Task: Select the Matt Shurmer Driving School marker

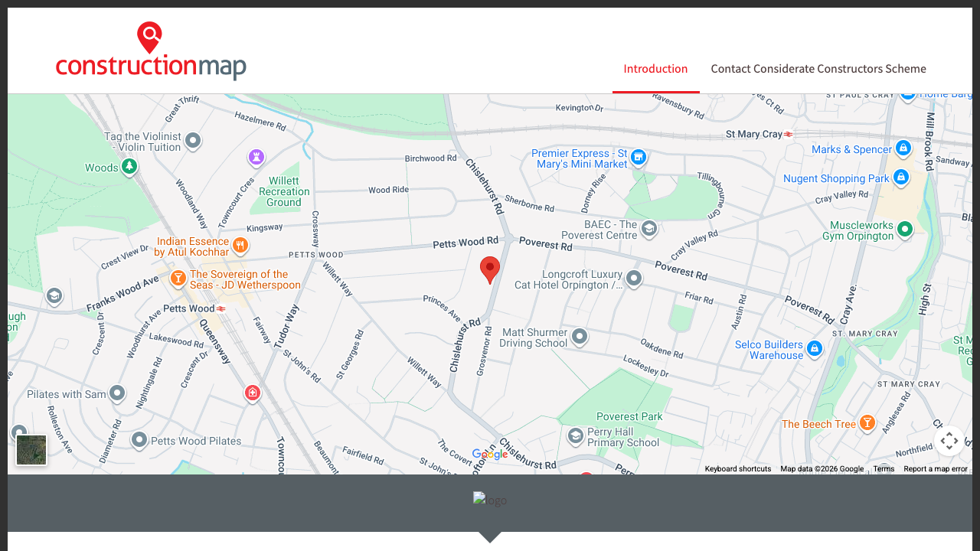Action: pos(579,337)
